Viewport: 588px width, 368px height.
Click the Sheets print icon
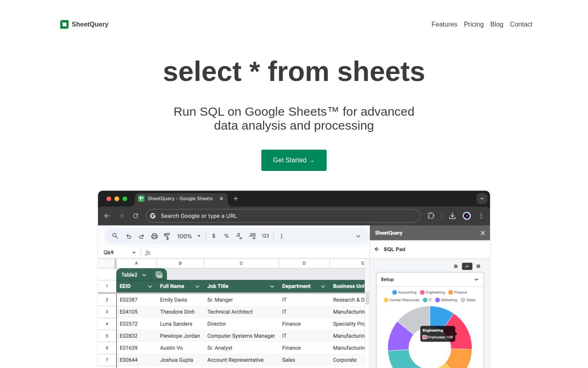pyautogui.click(x=154, y=236)
